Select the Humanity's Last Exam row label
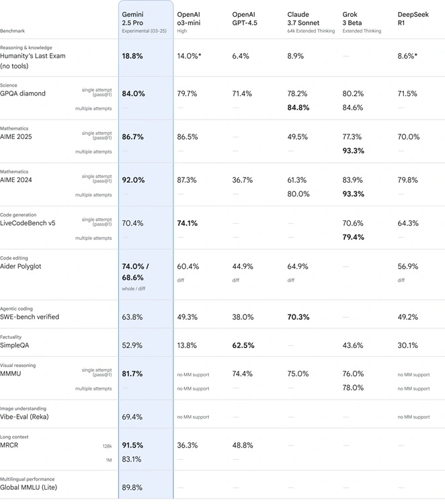The height and width of the screenshot is (504, 445). pos(32,60)
